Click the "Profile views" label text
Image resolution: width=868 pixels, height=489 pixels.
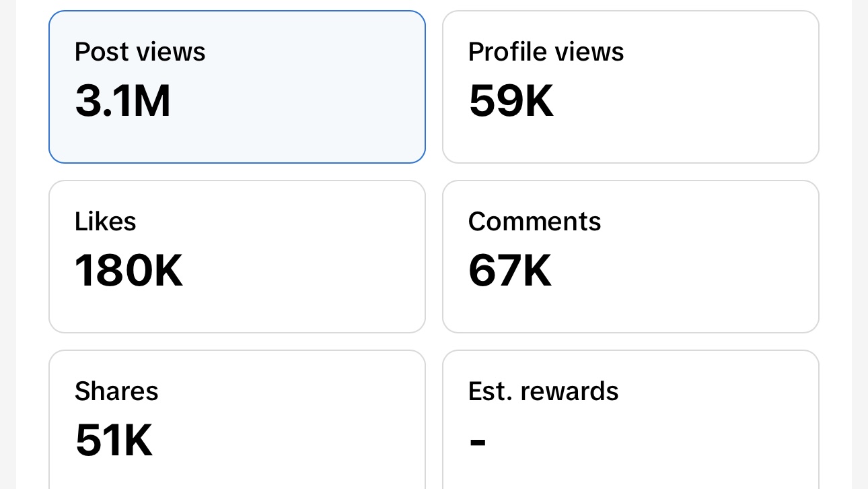(x=546, y=52)
